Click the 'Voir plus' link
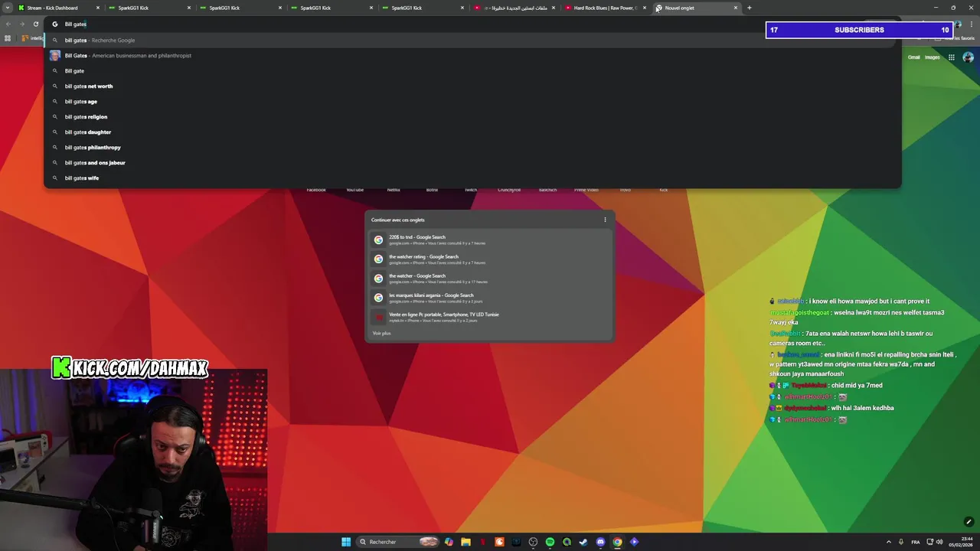This screenshot has height=551, width=980. pos(381,333)
